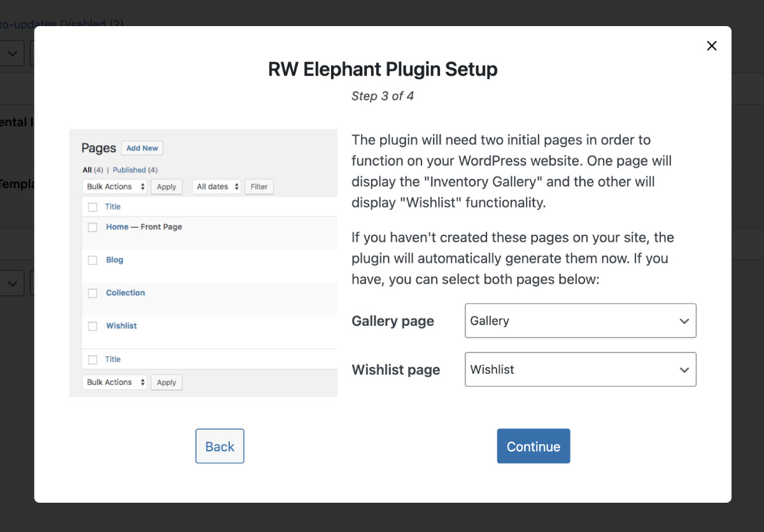Open the Collection page link
Screen dimensions: 764x532
coord(125,293)
